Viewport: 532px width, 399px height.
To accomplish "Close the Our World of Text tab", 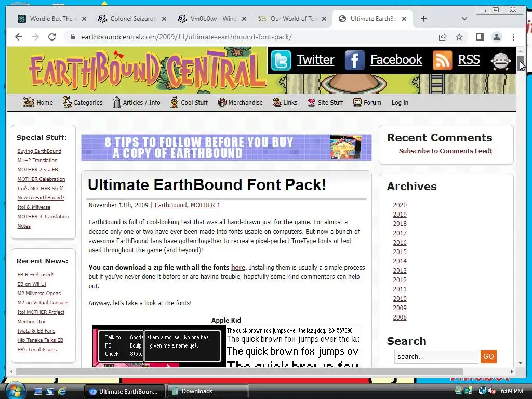I will coord(324,19).
